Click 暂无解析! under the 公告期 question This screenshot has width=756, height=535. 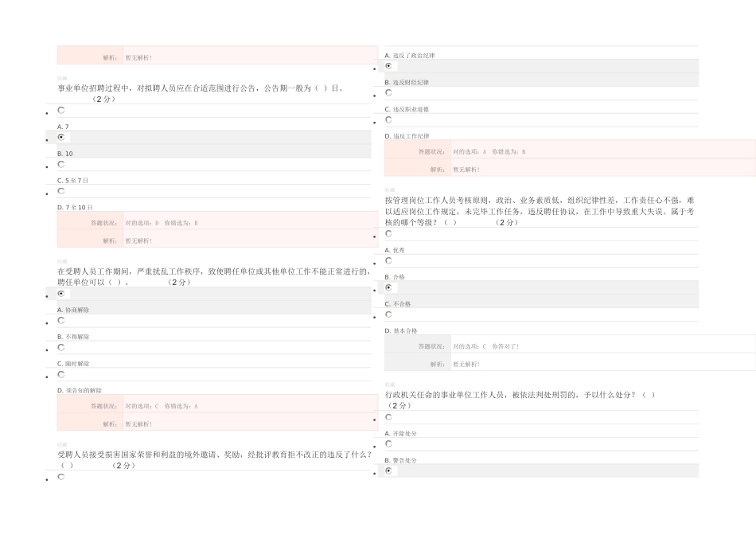(138, 241)
